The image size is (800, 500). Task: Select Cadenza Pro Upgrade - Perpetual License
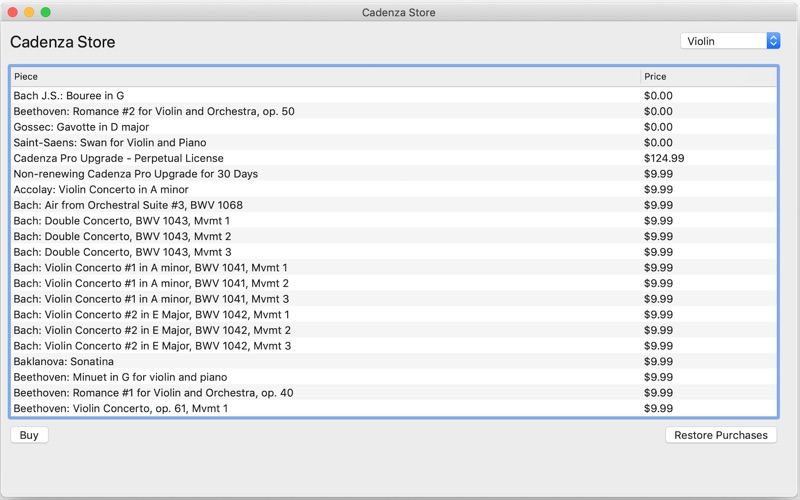coord(393,158)
